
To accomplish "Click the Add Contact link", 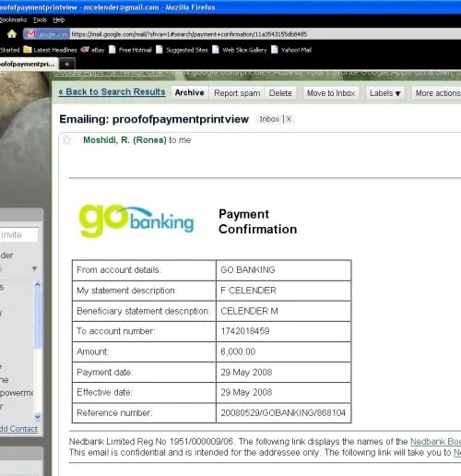I will tap(18, 429).
